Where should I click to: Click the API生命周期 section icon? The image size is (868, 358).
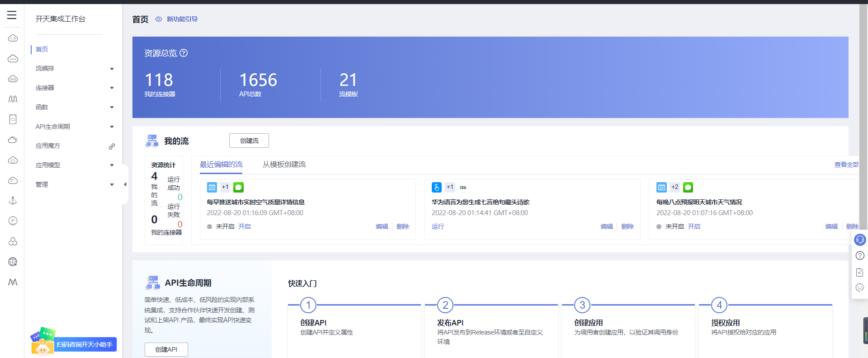[153, 283]
